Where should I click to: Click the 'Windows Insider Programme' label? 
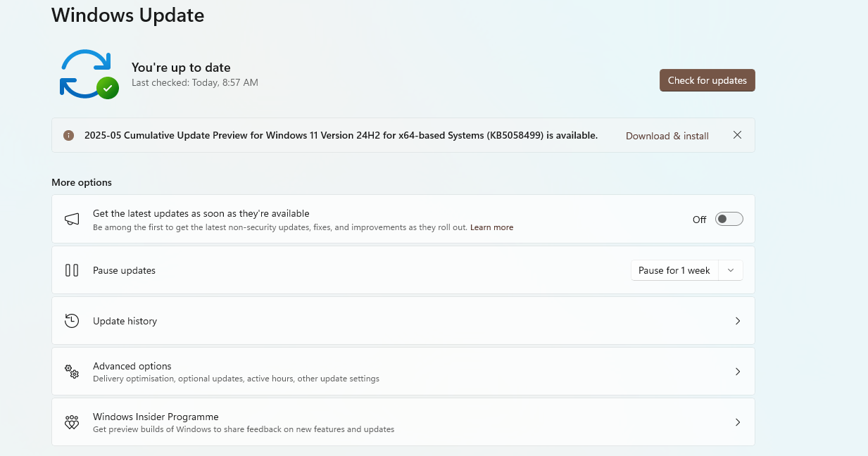(x=156, y=417)
